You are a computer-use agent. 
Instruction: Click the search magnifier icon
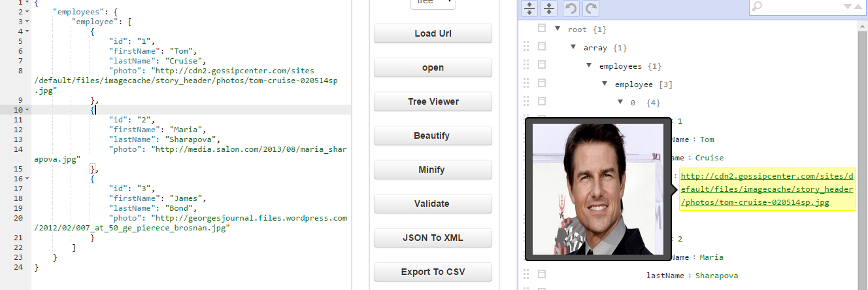pyautogui.click(x=757, y=7)
